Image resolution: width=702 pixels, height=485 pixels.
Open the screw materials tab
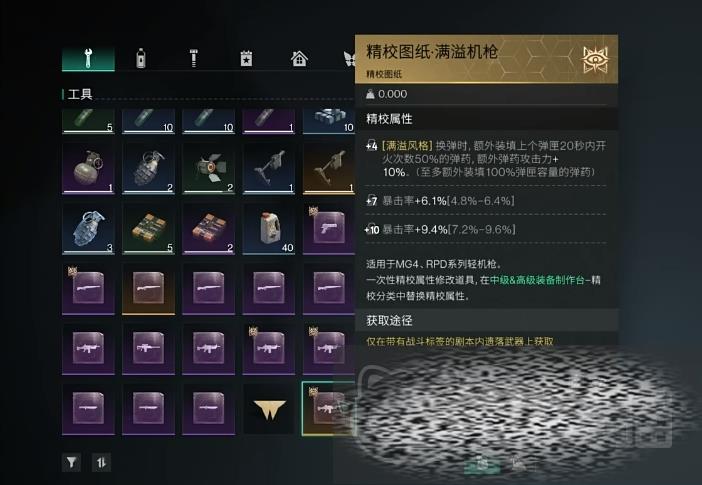click(193, 59)
